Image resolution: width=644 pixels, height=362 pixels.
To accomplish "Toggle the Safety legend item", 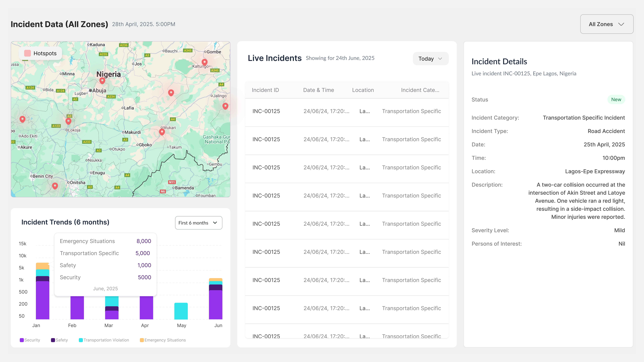I will 59,340.
